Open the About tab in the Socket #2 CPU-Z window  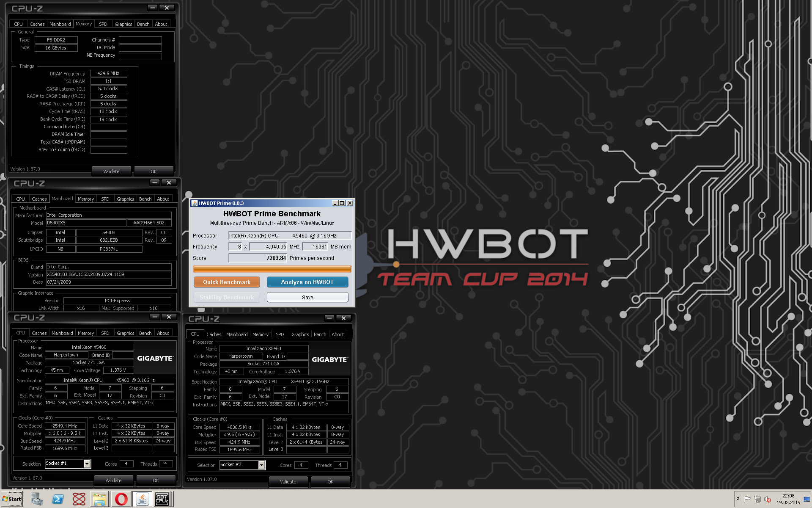tap(337, 334)
